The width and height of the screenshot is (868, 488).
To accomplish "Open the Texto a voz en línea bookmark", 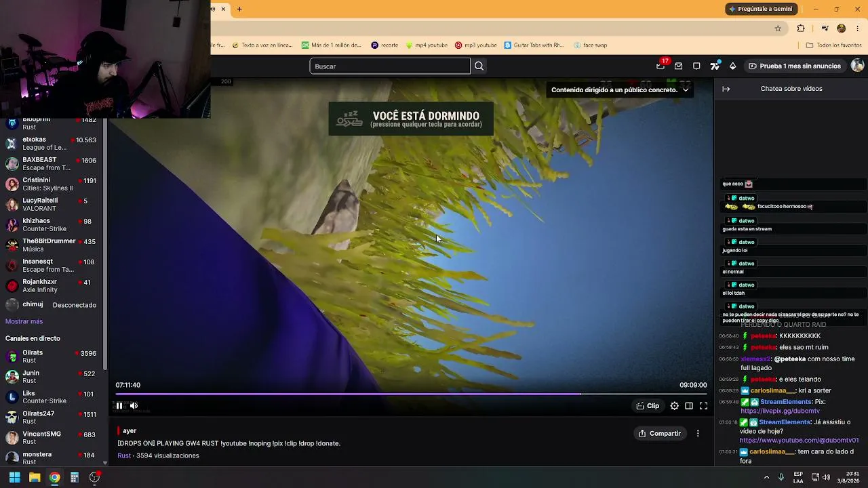I will click(262, 45).
